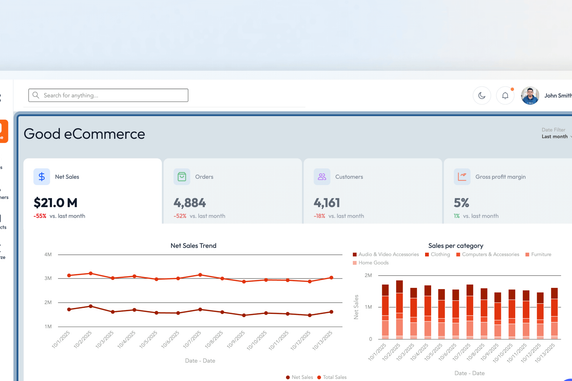Screen dimensions: 572x381
Task: Click the -55% change indicator
Action: pos(40,216)
